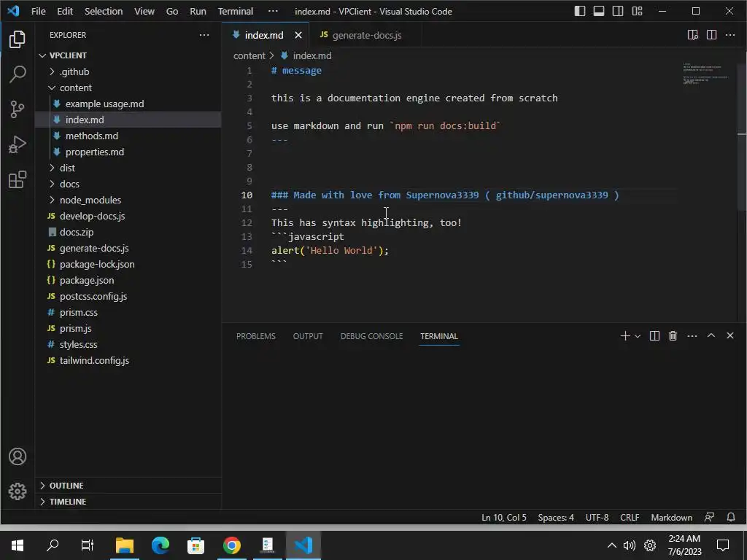Open Customize Layout options
Image resolution: width=747 pixels, height=560 pixels.
(637, 11)
